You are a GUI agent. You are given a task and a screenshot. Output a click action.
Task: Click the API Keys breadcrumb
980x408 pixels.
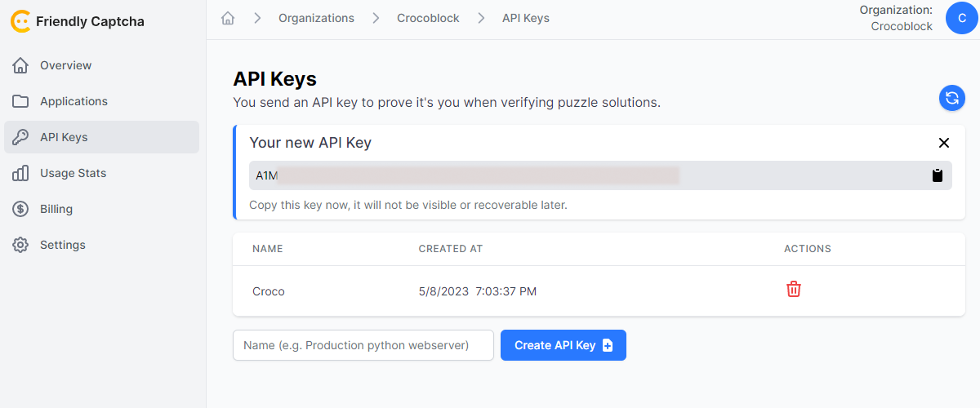526,18
